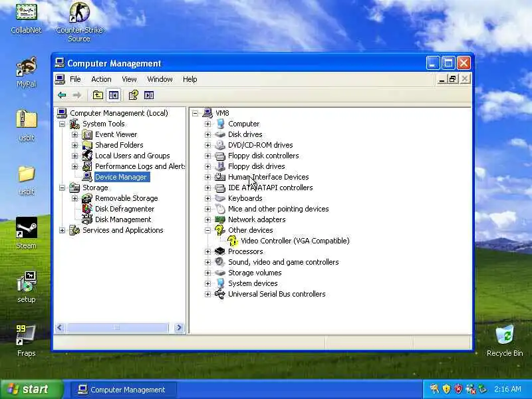
Task: Click the Universal Serial Bus controllers icon
Action: (x=220, y=294)
